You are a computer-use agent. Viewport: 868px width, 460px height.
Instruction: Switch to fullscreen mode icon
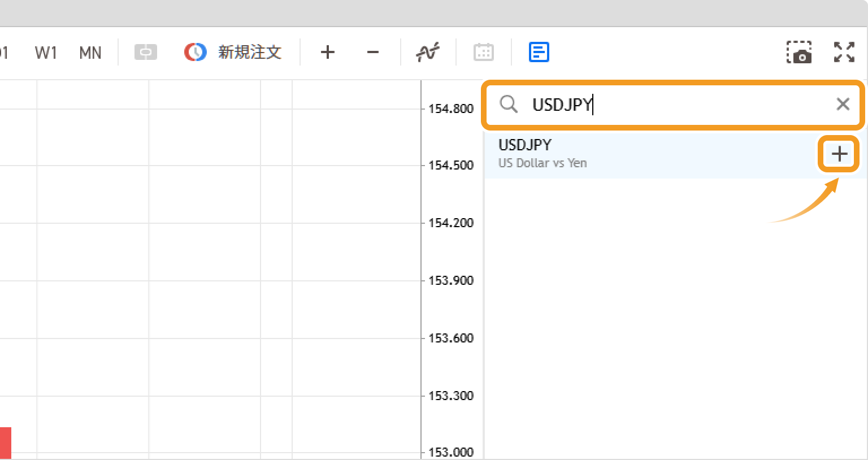[x=844, y=53]
